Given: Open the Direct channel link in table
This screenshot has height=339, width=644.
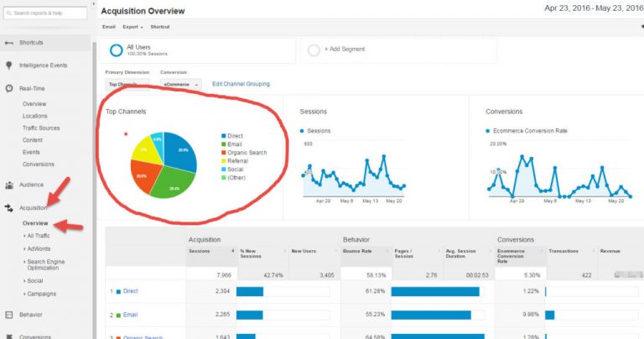Looking at the screenshot, I should 130,291.
